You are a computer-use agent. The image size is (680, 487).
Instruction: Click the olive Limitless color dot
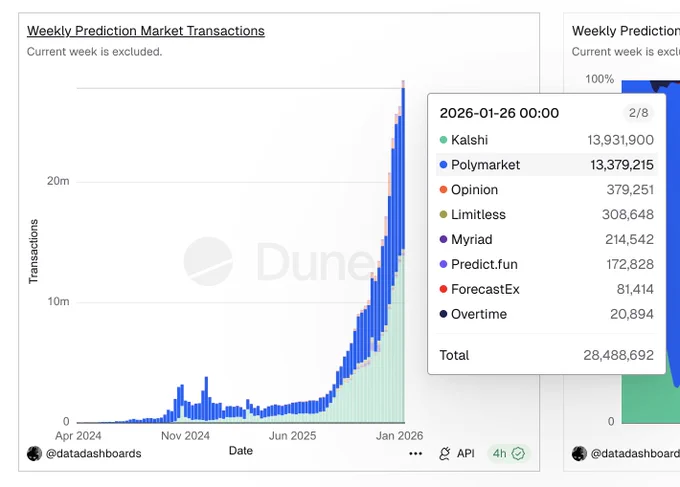pos(443,214)
